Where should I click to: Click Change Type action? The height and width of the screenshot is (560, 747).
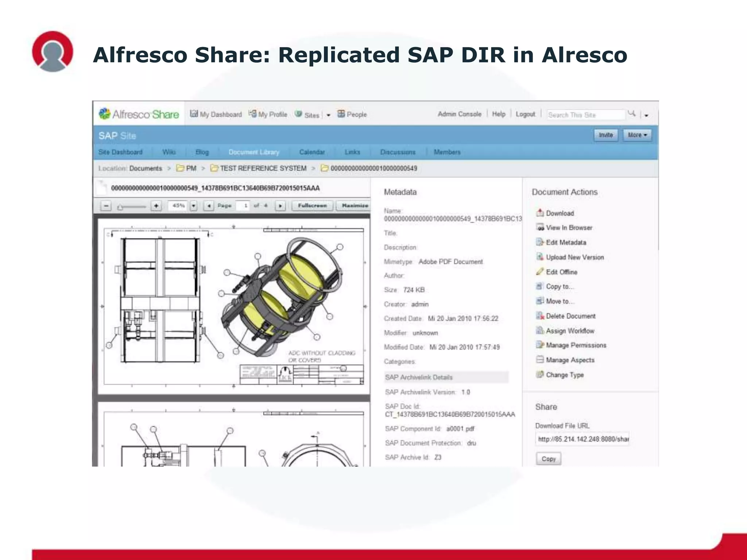pos(560,375)
